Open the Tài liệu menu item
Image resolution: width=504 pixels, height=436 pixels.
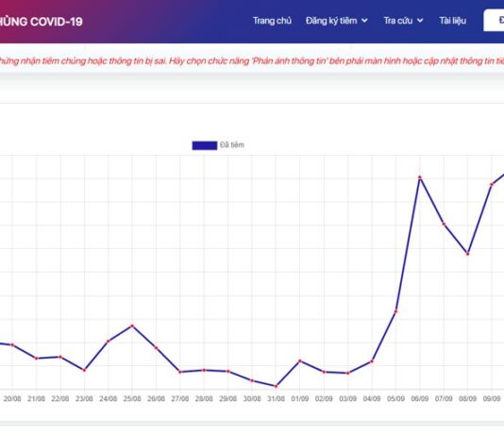[453, 21]
